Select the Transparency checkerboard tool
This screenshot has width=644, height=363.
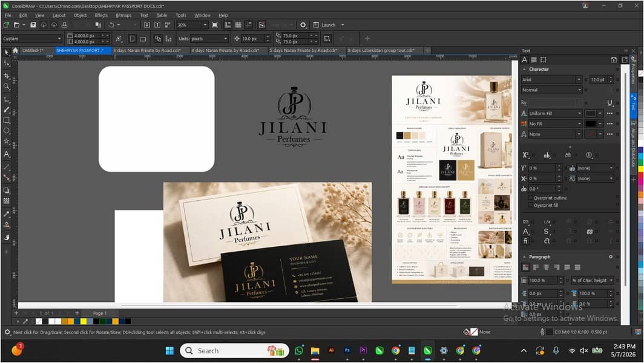coord(6,201)
